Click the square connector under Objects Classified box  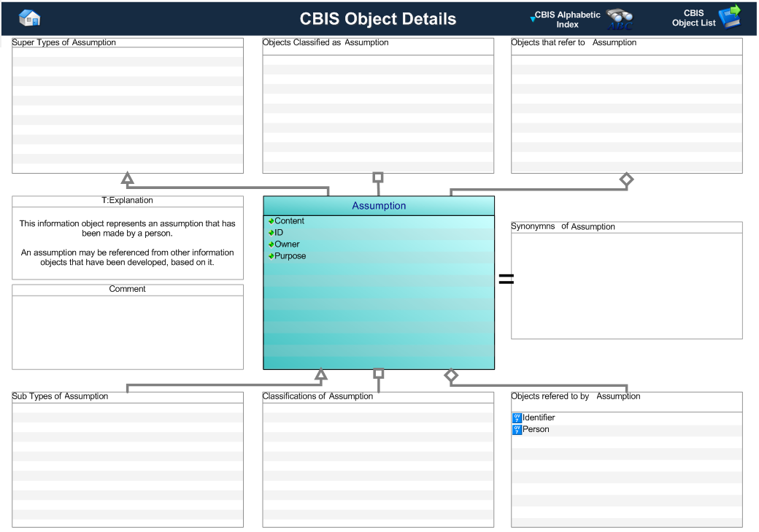pos(378,177)
